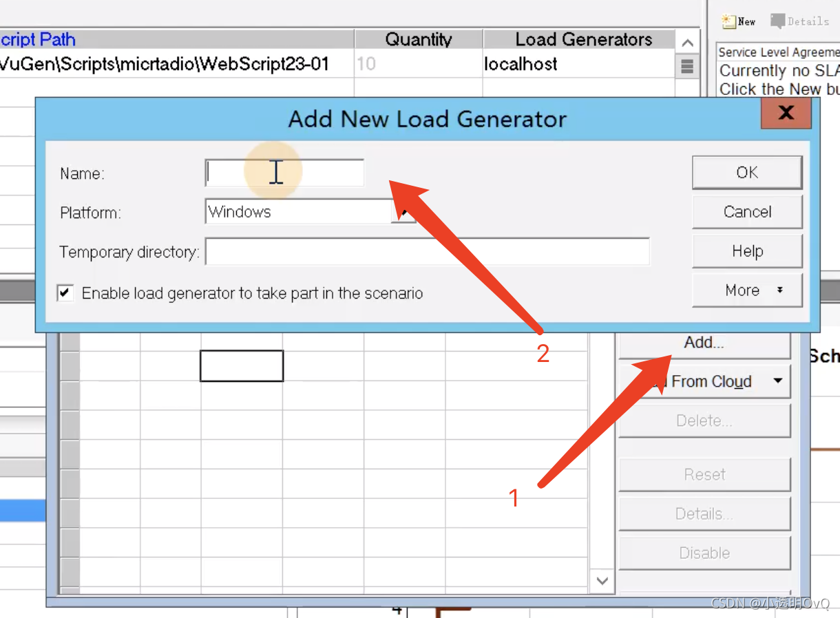Image resolution: width=840 pixels, height=618 pixels.
Task: Select the Quantity cell showing 10
Action: point(419,64)
